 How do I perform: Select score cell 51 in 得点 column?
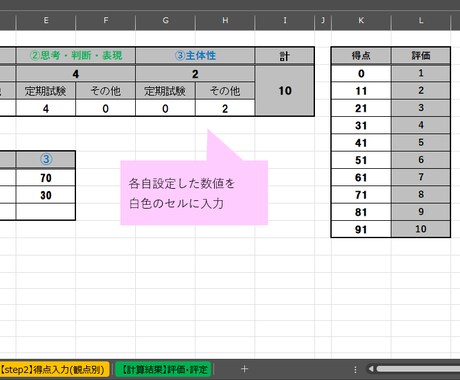tap(361, 160)
